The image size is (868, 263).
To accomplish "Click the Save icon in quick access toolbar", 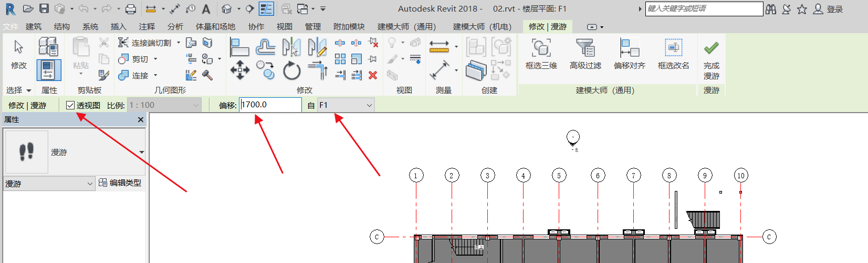I will point(44,9).
